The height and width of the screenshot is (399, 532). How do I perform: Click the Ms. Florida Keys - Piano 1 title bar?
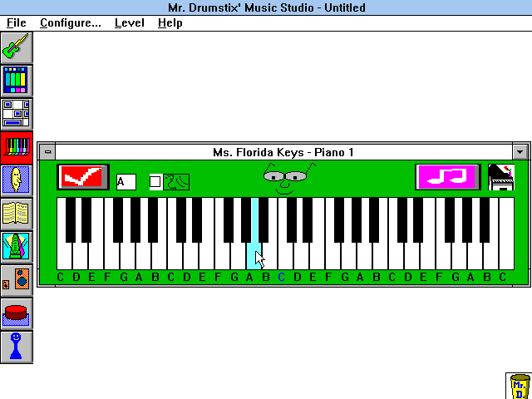[x=283, y=152]
